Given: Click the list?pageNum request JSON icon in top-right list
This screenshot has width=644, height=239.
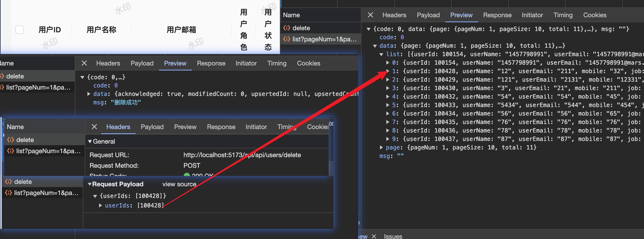Looking at the screenshot, I should click(286, 39).
